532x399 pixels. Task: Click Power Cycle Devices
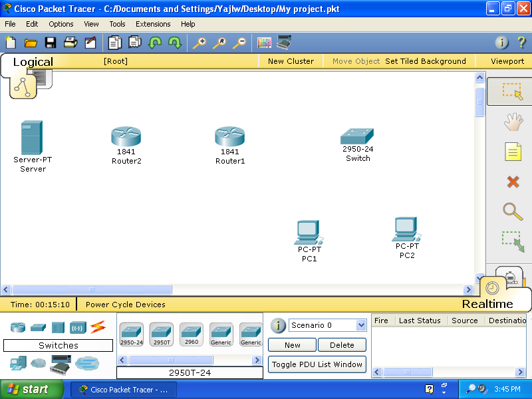126,305
